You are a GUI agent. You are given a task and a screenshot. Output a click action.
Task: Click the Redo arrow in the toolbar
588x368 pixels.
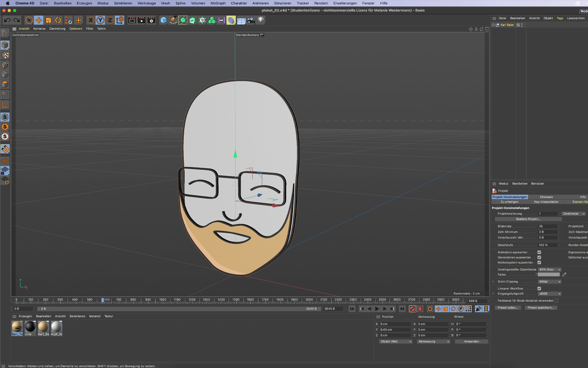pos(17,20)
